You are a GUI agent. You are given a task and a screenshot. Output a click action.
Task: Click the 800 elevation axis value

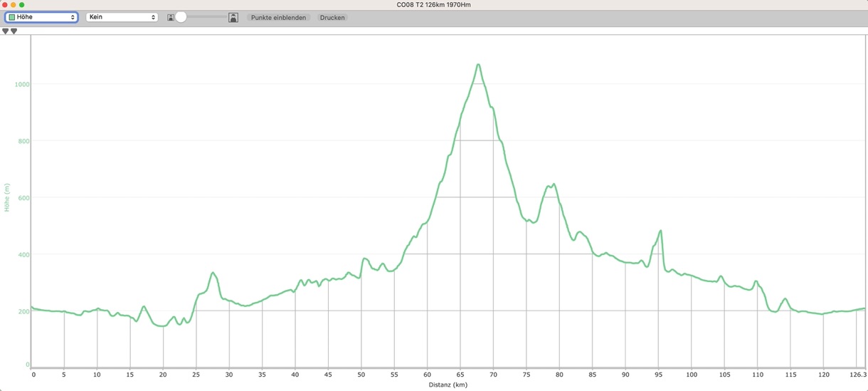coord(24,141)
